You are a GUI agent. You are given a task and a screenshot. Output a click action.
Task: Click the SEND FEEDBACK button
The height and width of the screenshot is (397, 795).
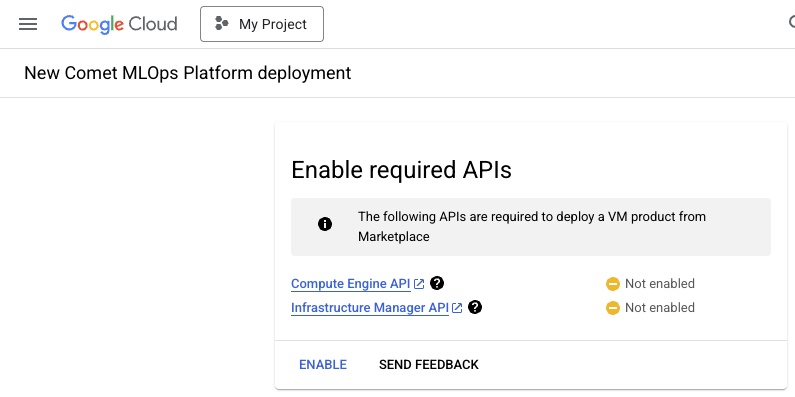[428, 365]
